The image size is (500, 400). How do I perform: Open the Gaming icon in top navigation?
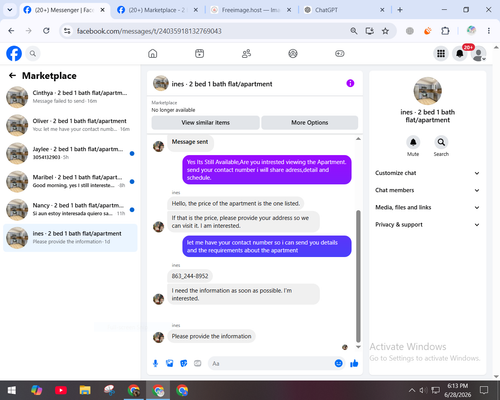coord(340,53)
